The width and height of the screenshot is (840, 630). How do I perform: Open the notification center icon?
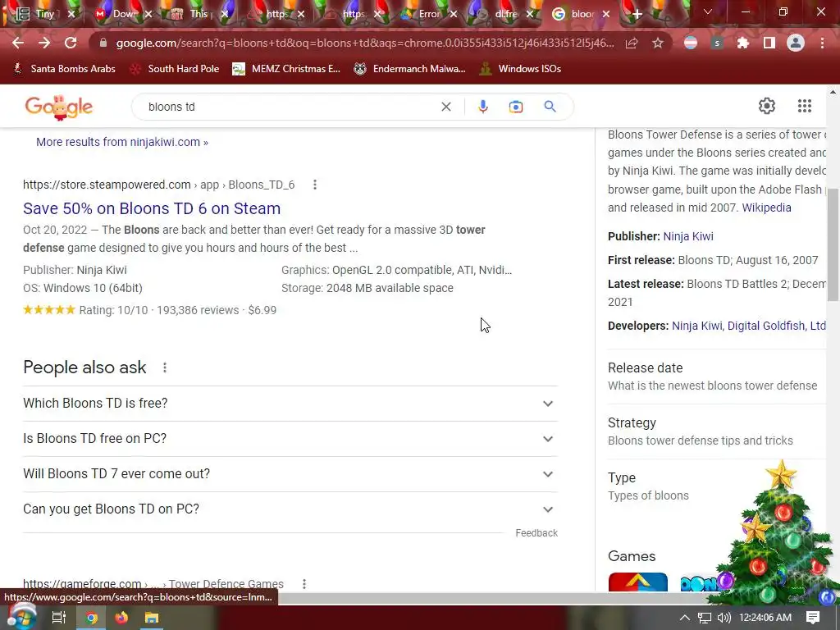point(813,618)
